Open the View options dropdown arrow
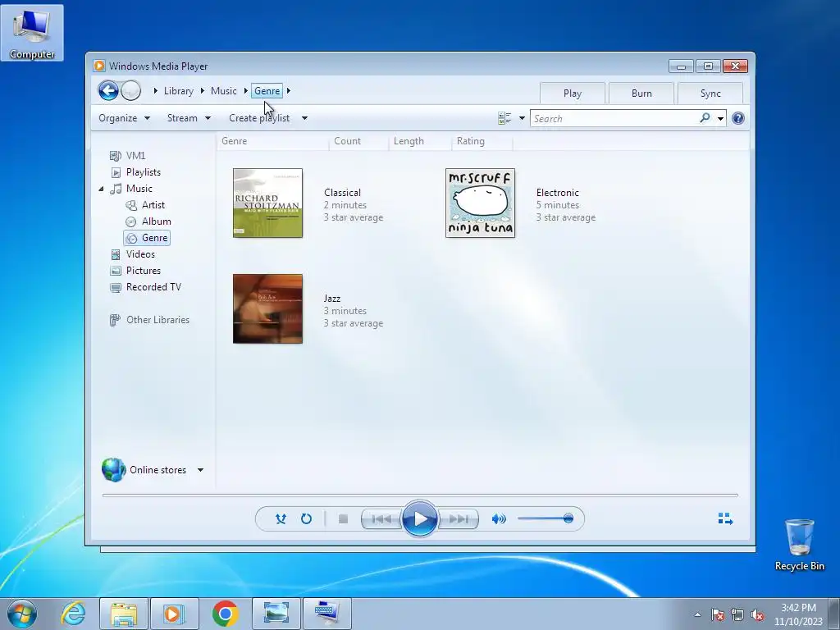The height and width of the screenshot is (630, 840). (x=522, y=118)
